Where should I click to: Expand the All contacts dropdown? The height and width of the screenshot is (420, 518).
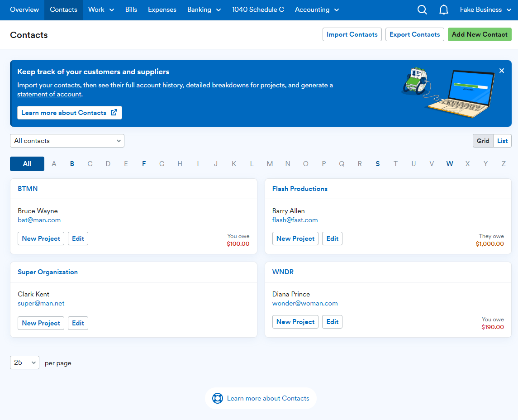[x=67, y=141]
